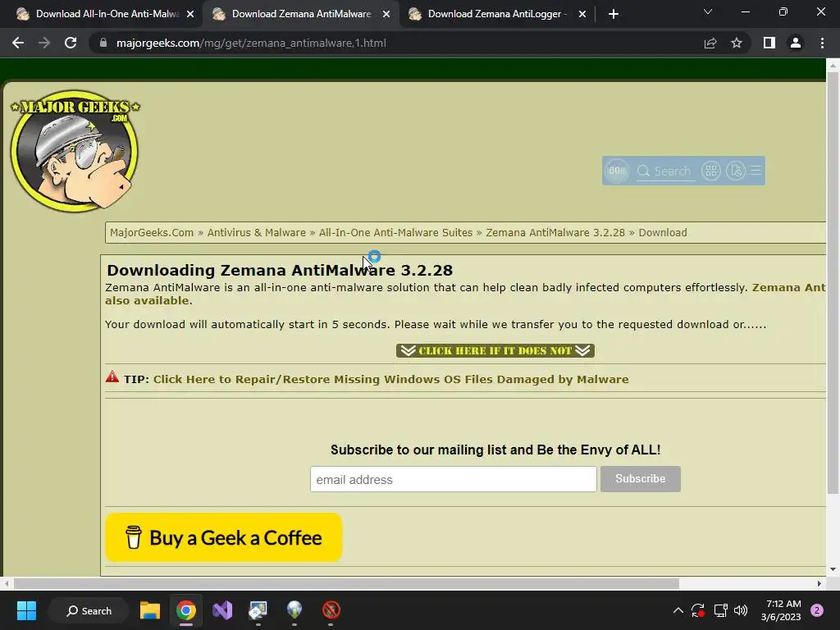The image size is (840, 630).
Task: Switch to Download Zemana AntiLogger tab
Action: 498,14
